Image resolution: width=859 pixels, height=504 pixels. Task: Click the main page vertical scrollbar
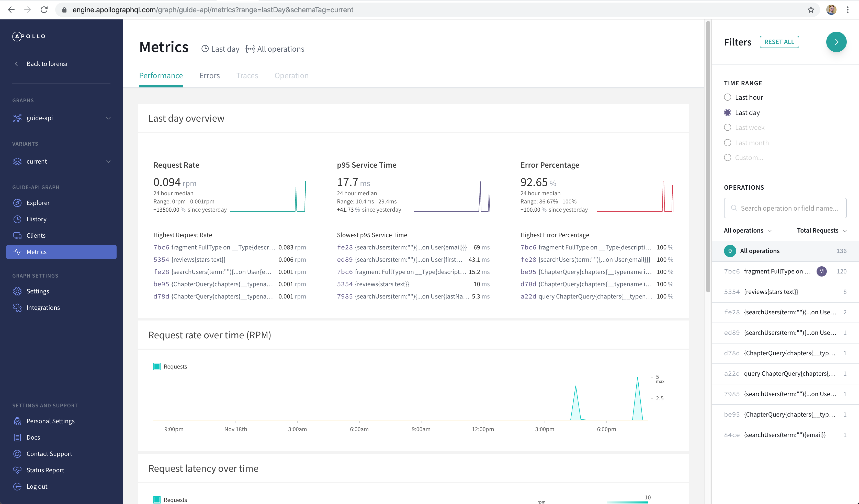point(708,157)
